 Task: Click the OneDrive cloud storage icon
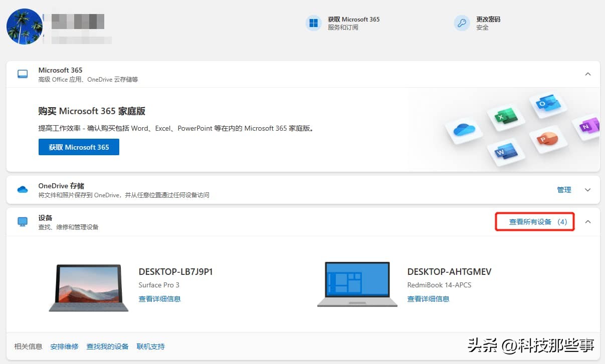22,189
